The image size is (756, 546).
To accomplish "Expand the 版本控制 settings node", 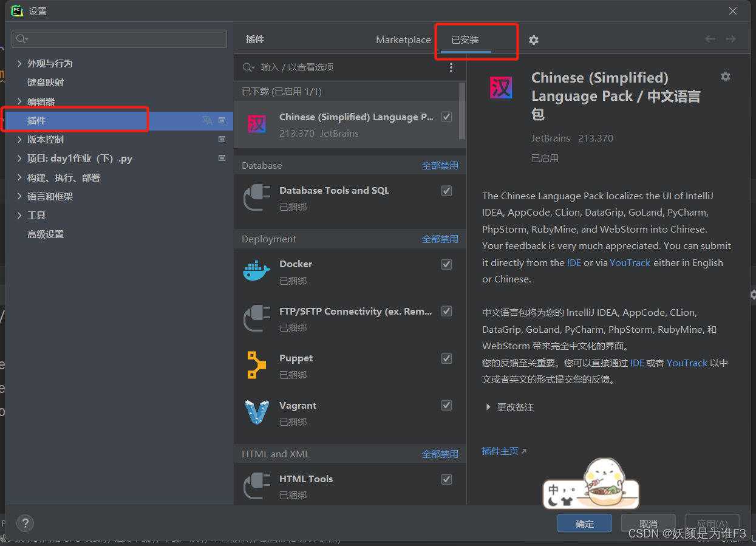I will [19, 139].
